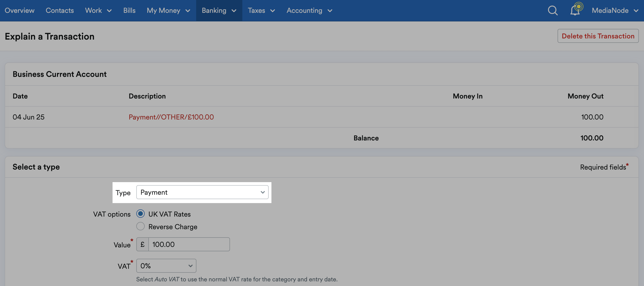The height and width of the screenshot is (286, 644).
Task: Click Delete this Transaction button
Action: 598,36
